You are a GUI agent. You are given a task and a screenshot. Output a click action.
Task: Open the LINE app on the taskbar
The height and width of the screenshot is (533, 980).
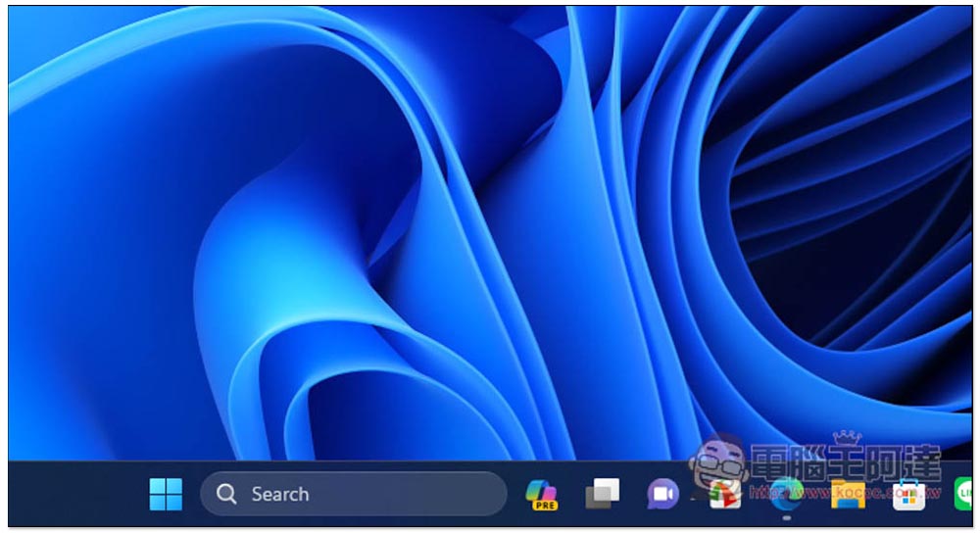pos(963,494)
